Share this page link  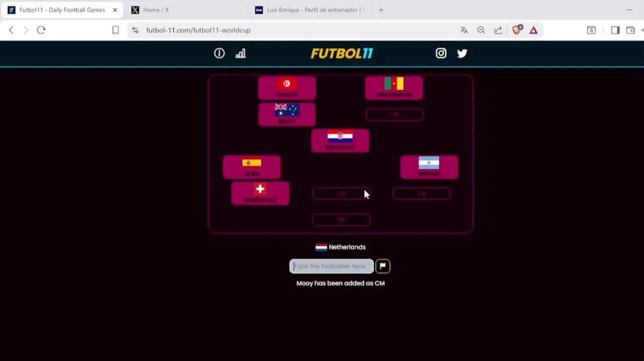498,30
